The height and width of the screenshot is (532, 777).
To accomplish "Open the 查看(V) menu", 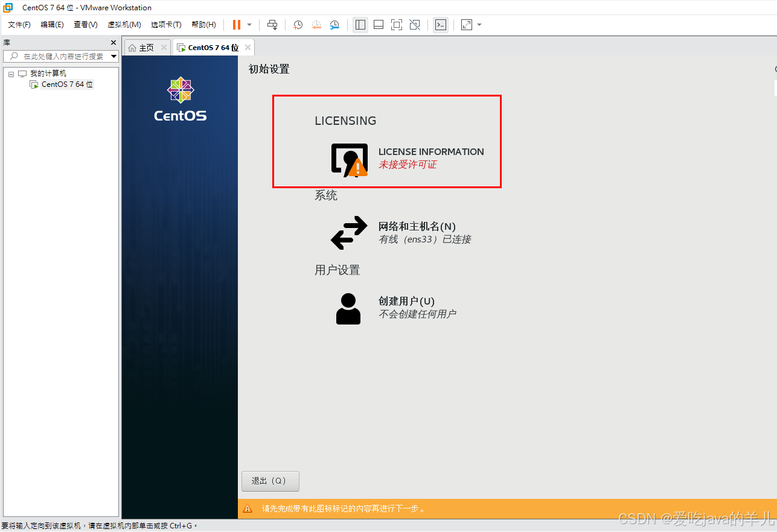I will tap(85, 25).
